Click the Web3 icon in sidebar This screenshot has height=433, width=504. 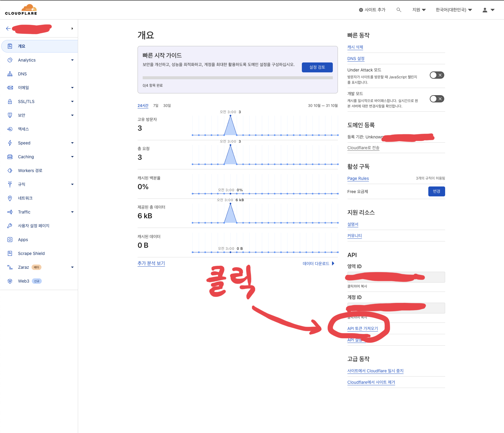tap(10, 281)
